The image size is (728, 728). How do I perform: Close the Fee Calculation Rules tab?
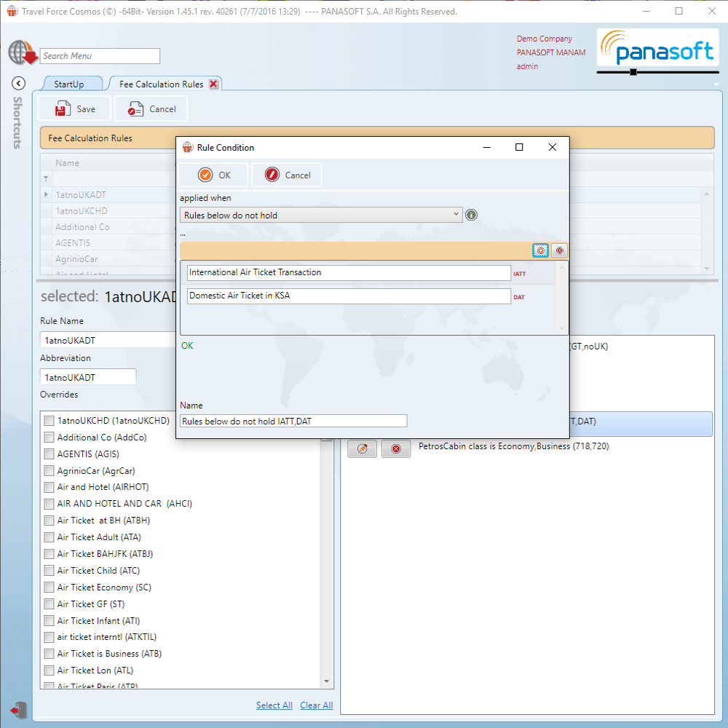213,84
